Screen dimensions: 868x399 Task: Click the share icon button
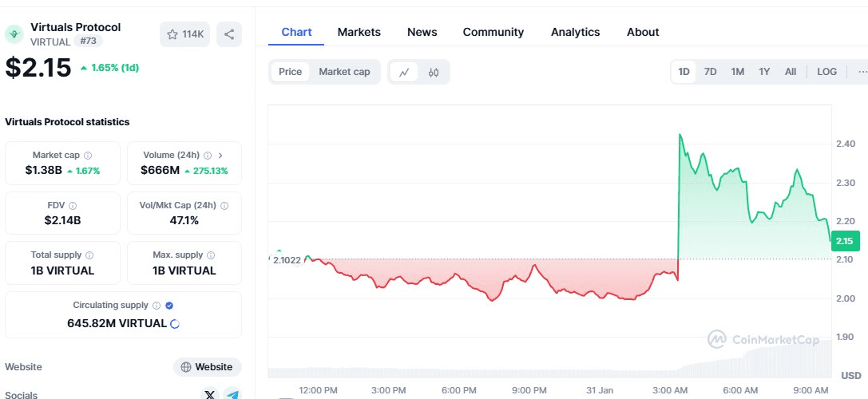click(x=229, y=34)
